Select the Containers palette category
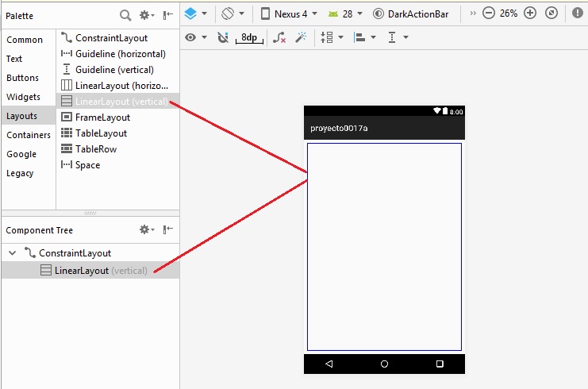The width and height of the screenshot is (588, 389). point(28,135)
